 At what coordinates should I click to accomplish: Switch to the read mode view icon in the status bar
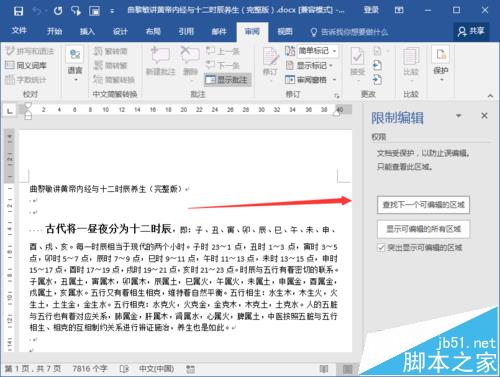[324, 369]
